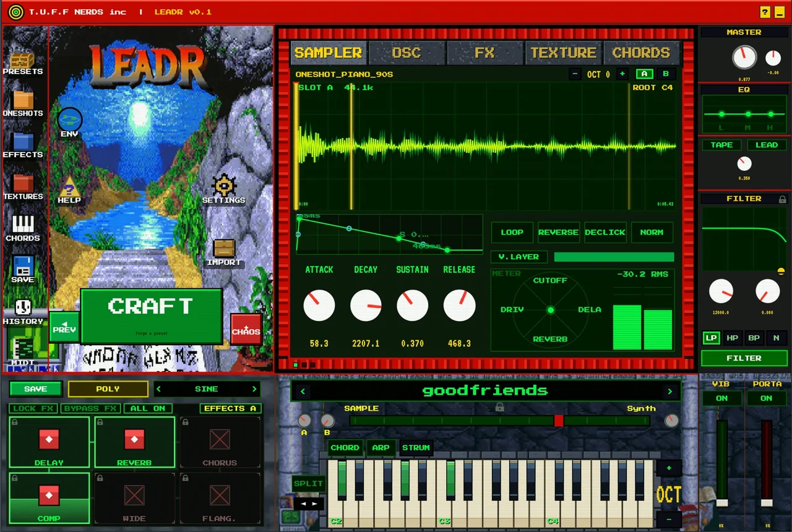
Task: Click the Attack knob
Action: click(319, 305)
